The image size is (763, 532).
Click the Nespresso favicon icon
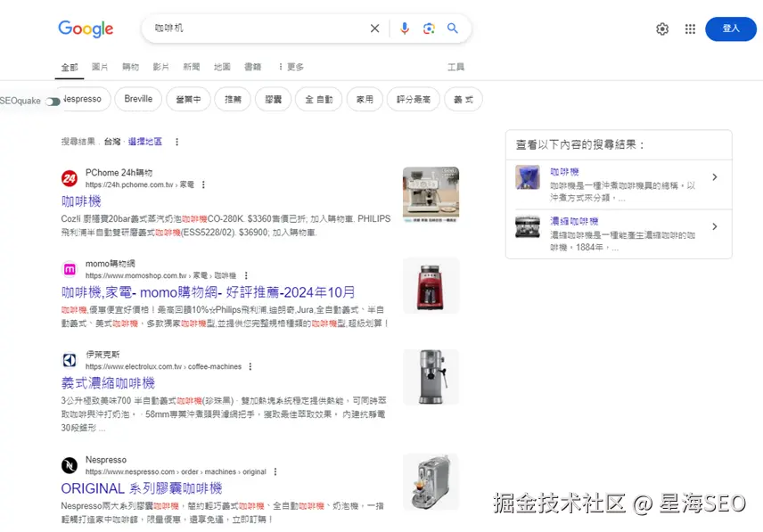click(70, 465)
